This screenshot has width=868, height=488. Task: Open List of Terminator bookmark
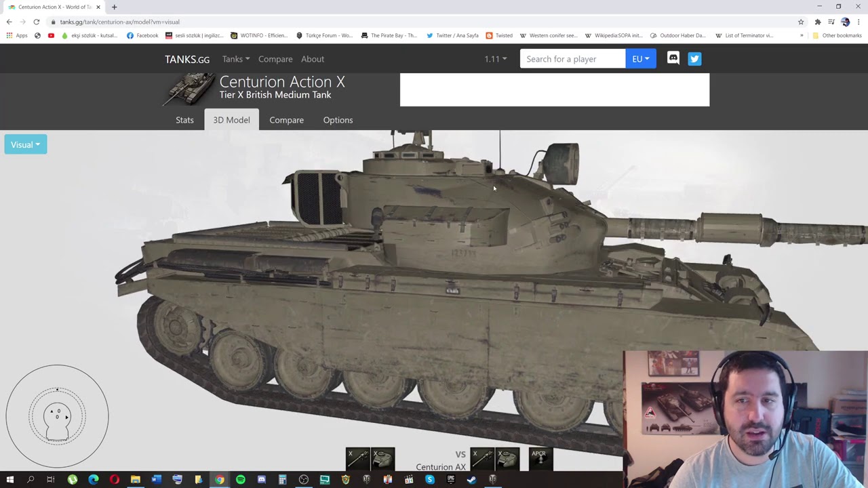pyautogui.click(x=744, y=35)
